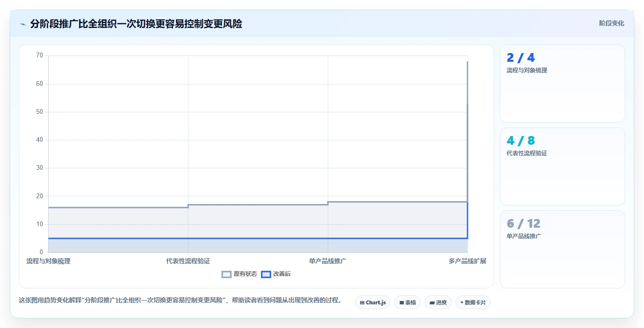
Task: Select the 数据卡片 tag chip
Action: [473, 302]
